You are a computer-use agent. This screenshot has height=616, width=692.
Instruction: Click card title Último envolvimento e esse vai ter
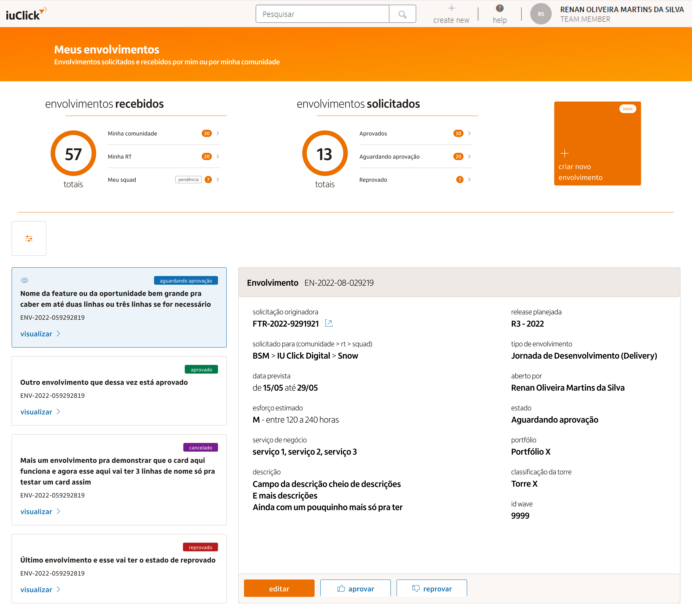click(118, 560)
